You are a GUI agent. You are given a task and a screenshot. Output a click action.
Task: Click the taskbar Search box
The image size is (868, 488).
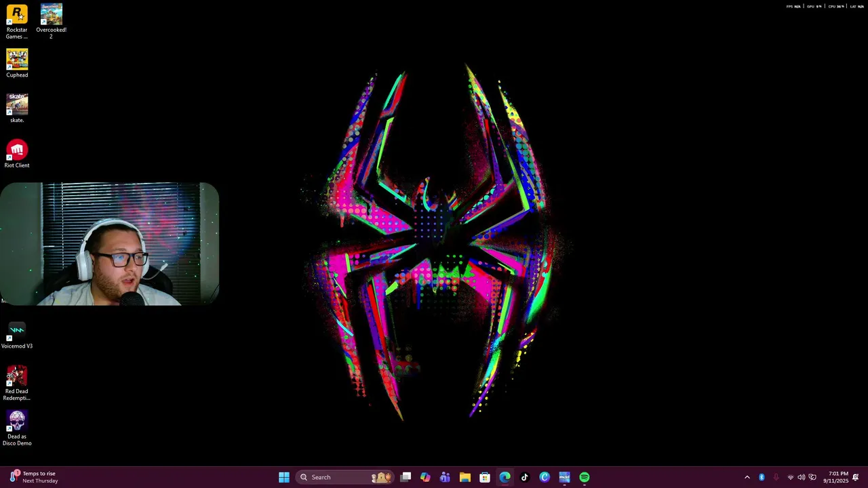point(344,477)
